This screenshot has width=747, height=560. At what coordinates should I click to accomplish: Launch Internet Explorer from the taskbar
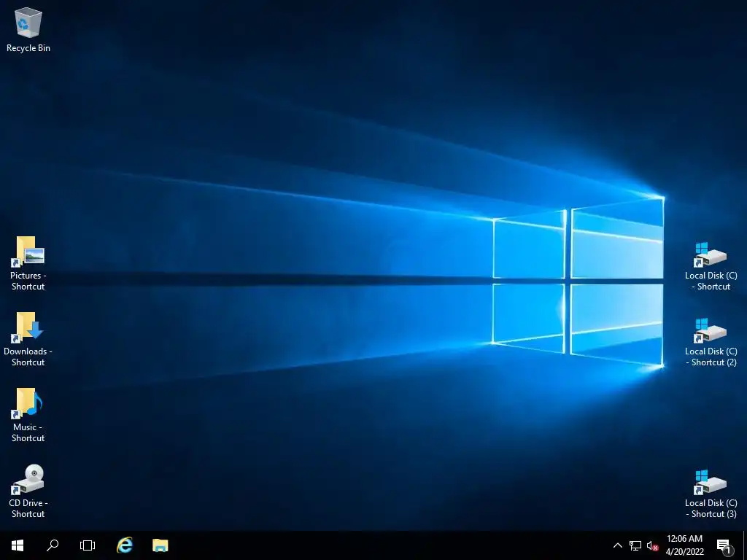(x=125, y=545)
